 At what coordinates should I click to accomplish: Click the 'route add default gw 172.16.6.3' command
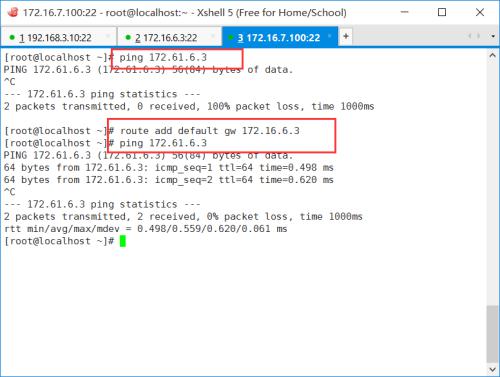[210, 131]
